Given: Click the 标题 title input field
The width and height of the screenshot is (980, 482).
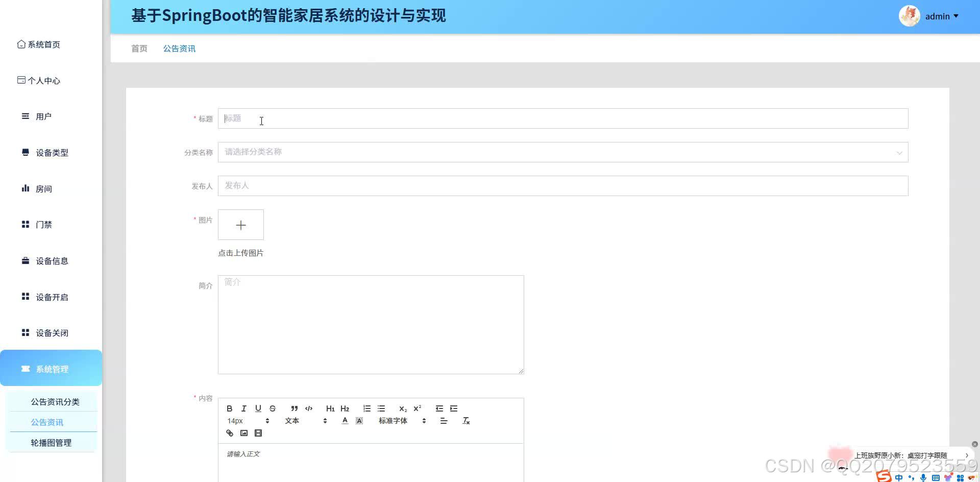Looking at the screenshot, I should coord(561,118).
